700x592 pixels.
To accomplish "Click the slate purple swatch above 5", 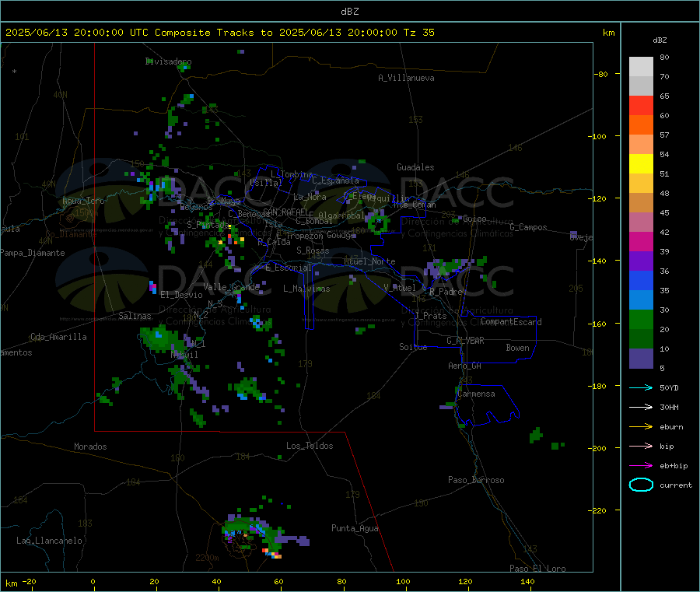I will pos(641,359).
